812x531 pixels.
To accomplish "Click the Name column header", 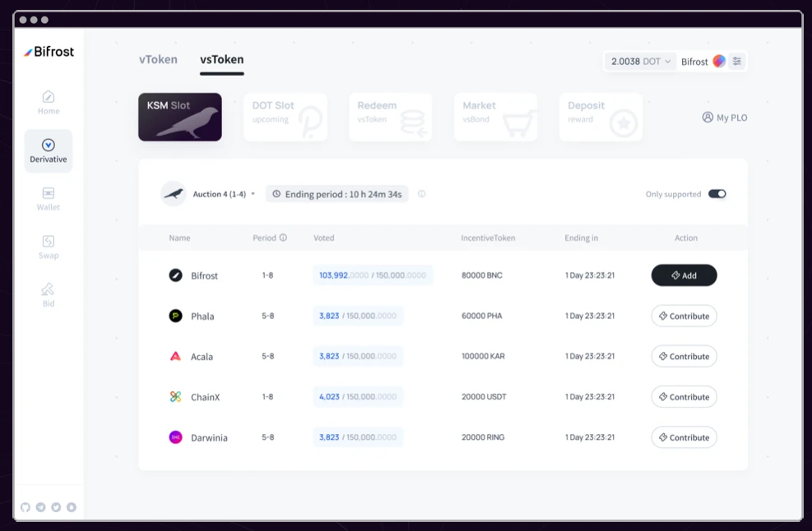I will [x=179, y=238].
